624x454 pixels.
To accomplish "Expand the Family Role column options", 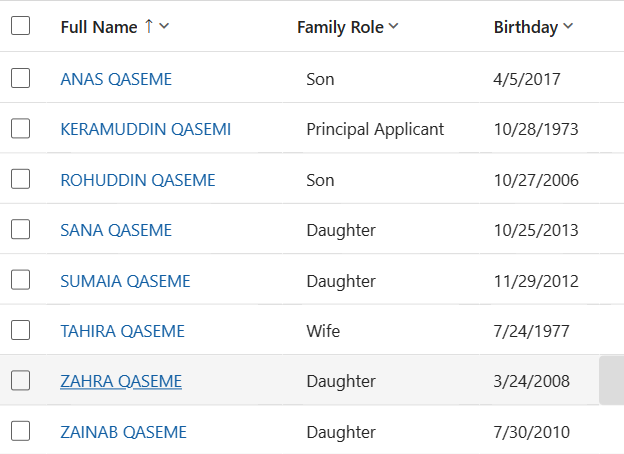I will coord(393,26).
